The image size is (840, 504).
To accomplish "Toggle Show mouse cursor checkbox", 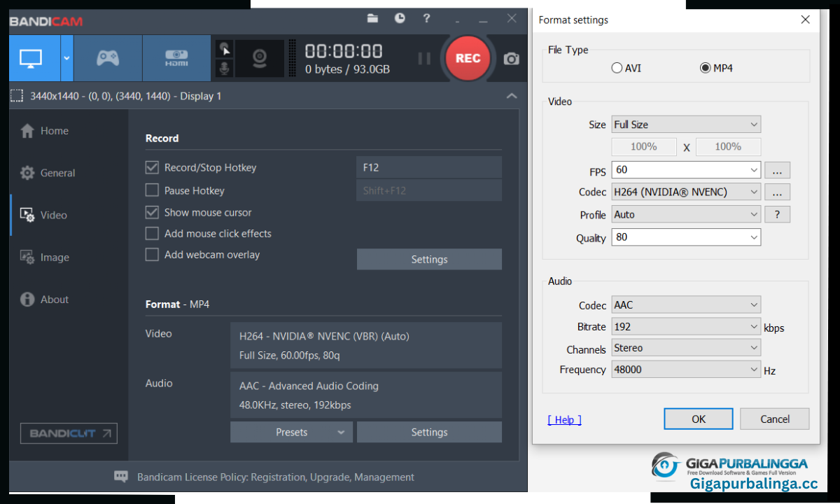I will [x=152, y=212].
